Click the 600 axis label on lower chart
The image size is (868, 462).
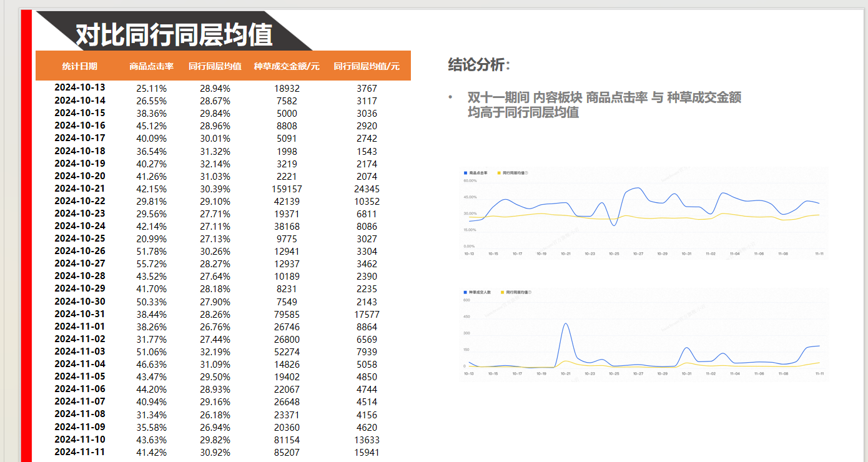466,300
